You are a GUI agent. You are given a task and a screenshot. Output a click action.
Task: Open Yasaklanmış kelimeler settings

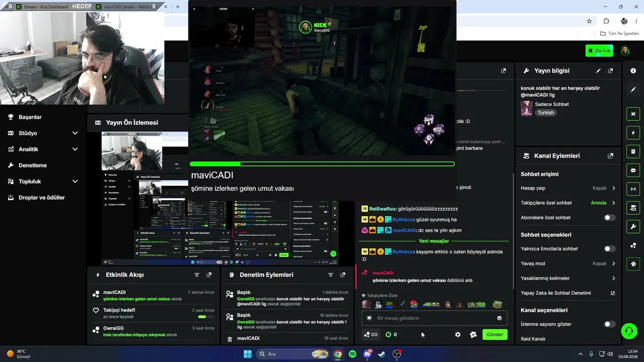coord(568,278)
